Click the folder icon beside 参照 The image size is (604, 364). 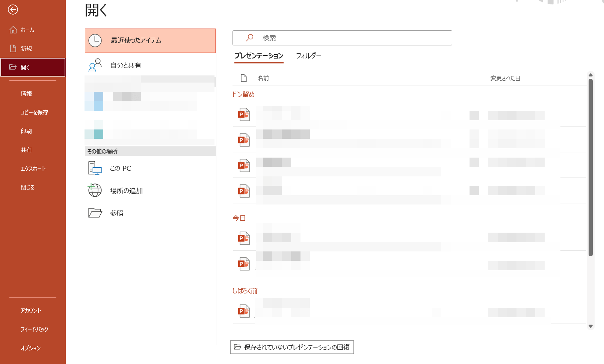click(x=95, y=213)
